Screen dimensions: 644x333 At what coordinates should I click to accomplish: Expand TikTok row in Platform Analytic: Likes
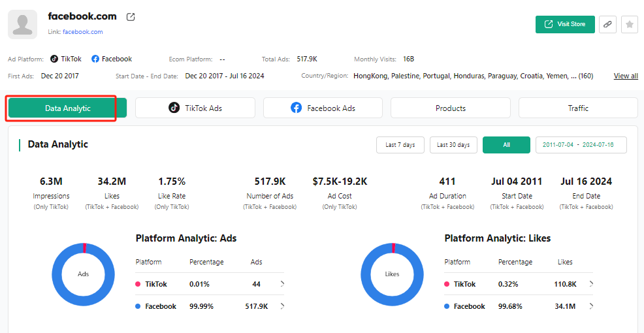coord(591,284)
